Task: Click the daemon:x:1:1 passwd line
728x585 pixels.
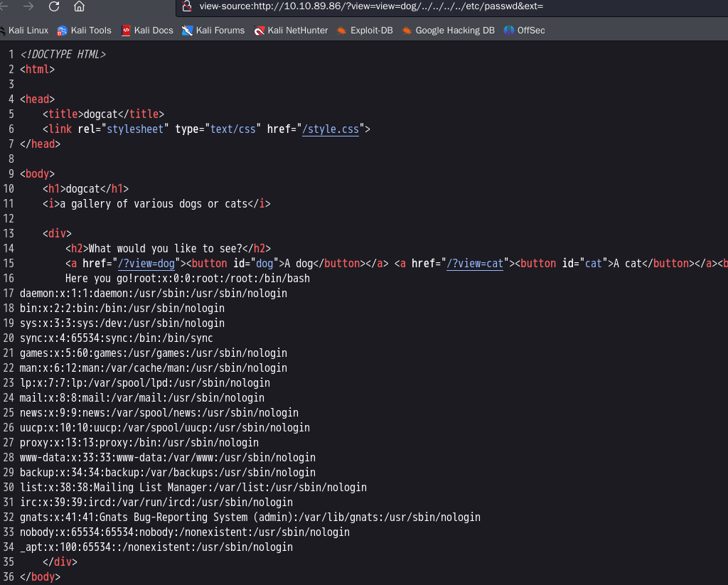Action: 154,294
